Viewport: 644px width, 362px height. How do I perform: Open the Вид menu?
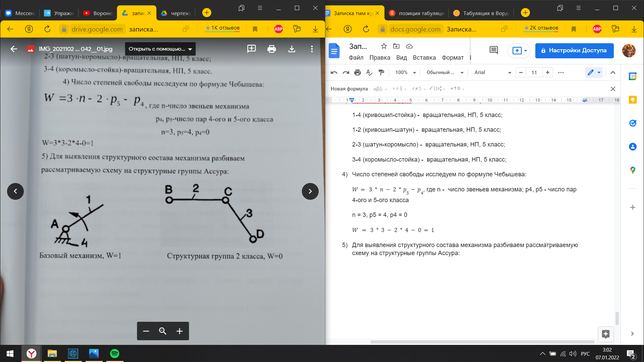coord(401,58)
